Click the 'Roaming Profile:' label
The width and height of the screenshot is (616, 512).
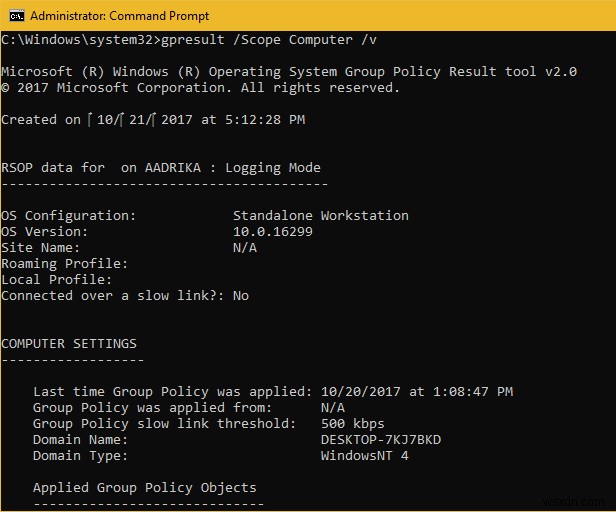click(x=64, y=264)
